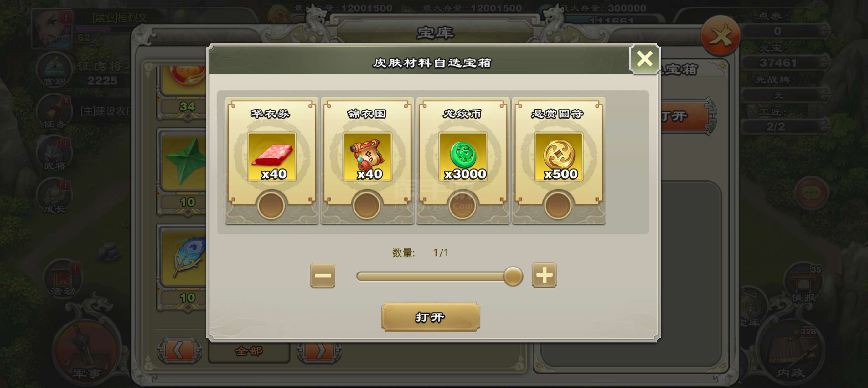This screenshot has height=388, width=868.
Task: Choose 华衣券 with its round selector
Action: [x=271, y=205]
